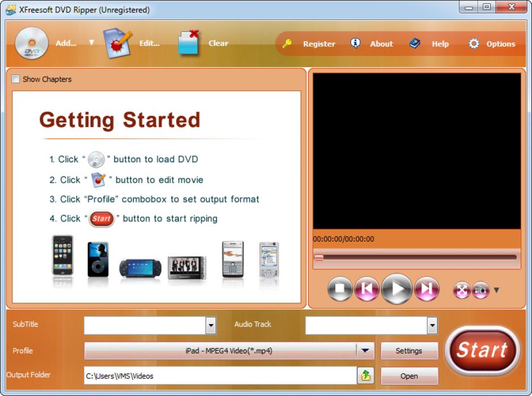Screen dimensions: 532x396
Task: Click the DVD disc Add icon
Action: coord(32,43)
